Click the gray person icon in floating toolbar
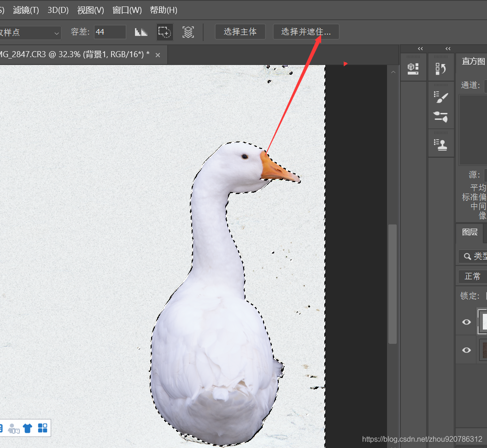Screen dimensions: 487x448 click(13, 429)
